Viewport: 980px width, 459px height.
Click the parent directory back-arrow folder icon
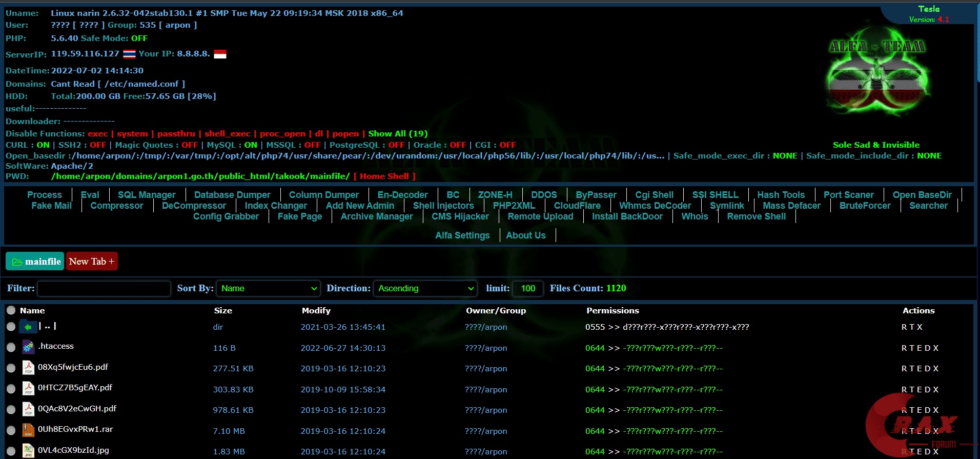[x=28, y=327]
